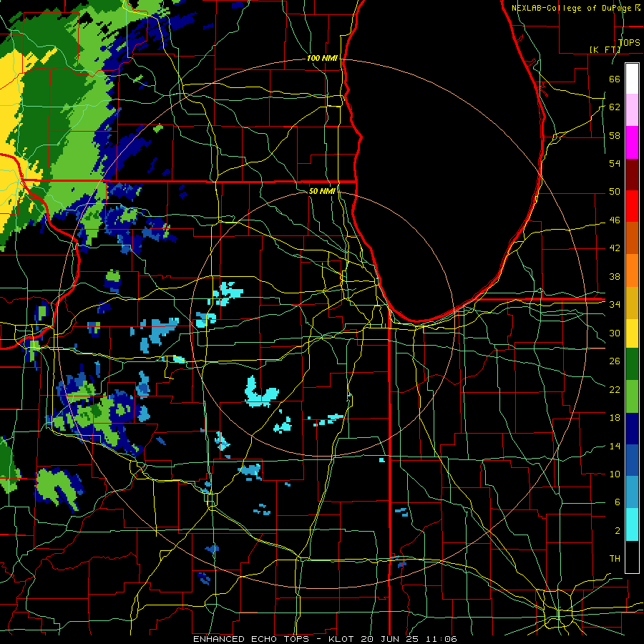Image resolution: width=644 pixels, height=644 pixels.
Task: Click the "NEXLAB-College of DuPage" credit text
Action: tap(572, 8)
